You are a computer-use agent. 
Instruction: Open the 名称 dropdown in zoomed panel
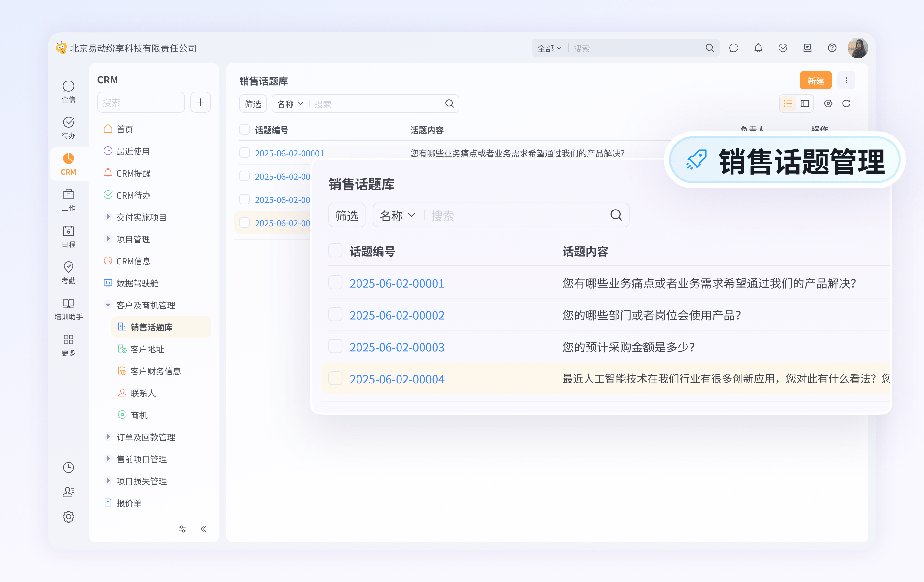pos(398,215)
